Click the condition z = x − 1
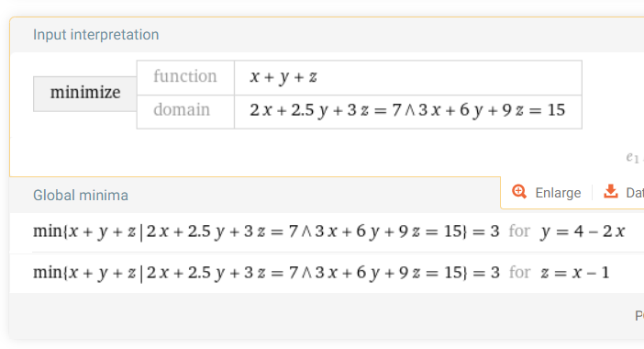This screenshot has height=349, width=644. (x=575, y=273)
